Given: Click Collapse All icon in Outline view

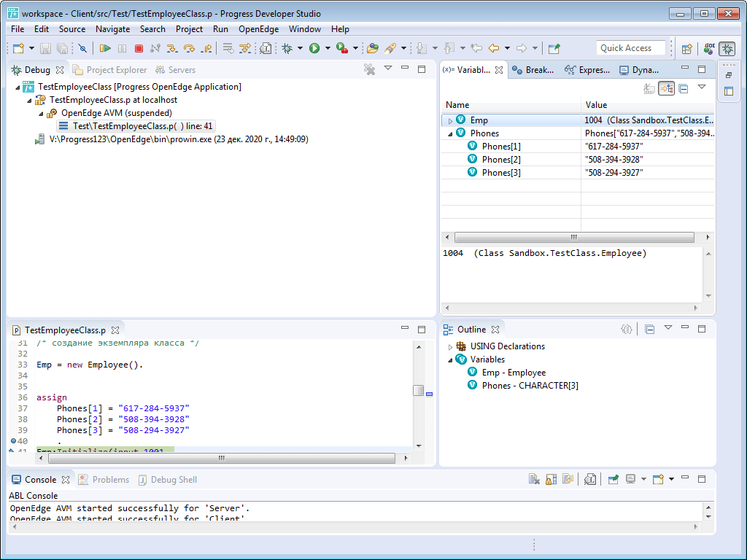Looking at the screenshot, I should [649, 329].
